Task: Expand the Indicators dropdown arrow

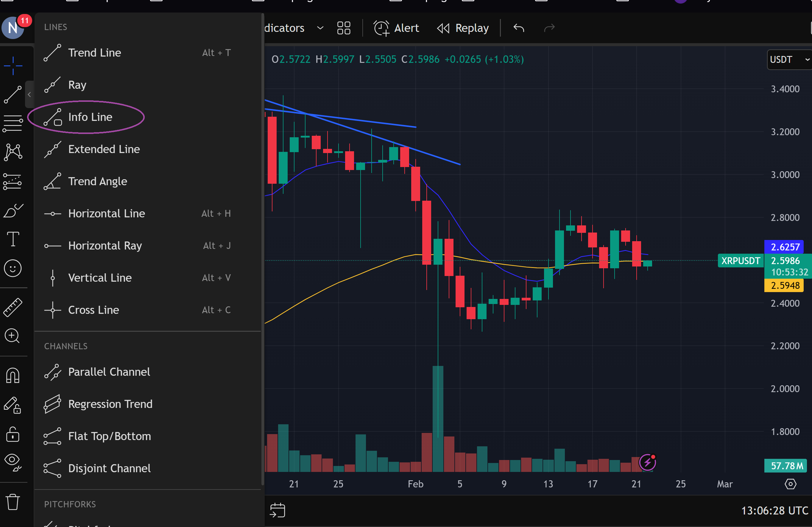Action: 320,28
